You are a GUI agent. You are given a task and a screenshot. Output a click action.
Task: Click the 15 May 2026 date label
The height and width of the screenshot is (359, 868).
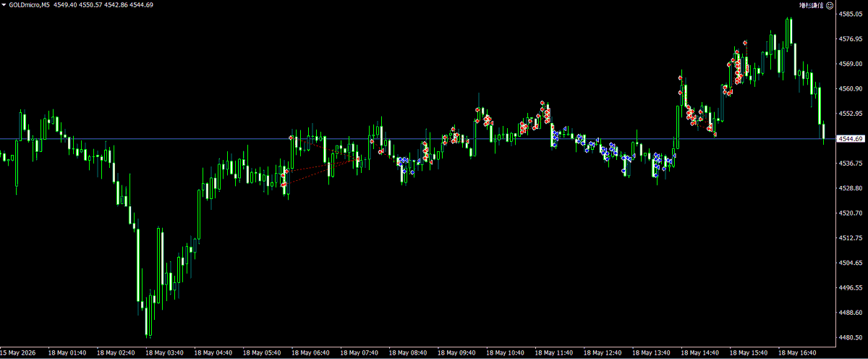coord(18,352)
